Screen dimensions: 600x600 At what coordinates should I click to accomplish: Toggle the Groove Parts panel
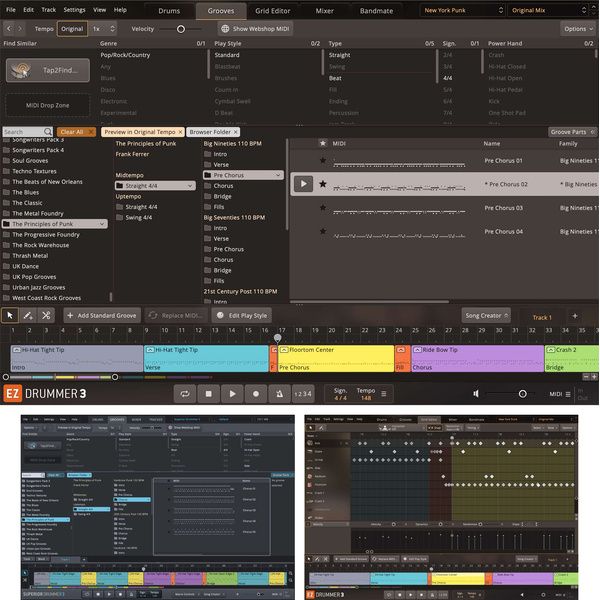tap(572, 132)
